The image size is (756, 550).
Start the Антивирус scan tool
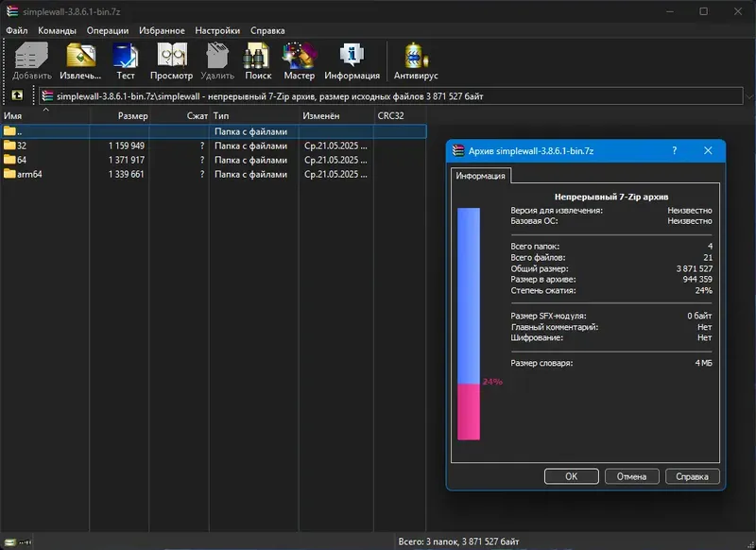point(416,60)
